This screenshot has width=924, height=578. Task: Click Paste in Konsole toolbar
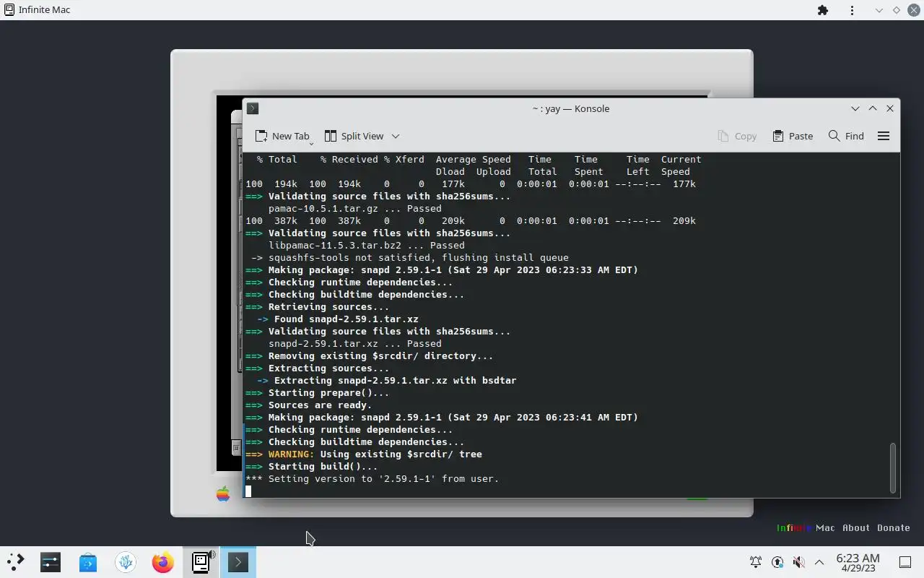pyautogui.click(x=793, y=136)
